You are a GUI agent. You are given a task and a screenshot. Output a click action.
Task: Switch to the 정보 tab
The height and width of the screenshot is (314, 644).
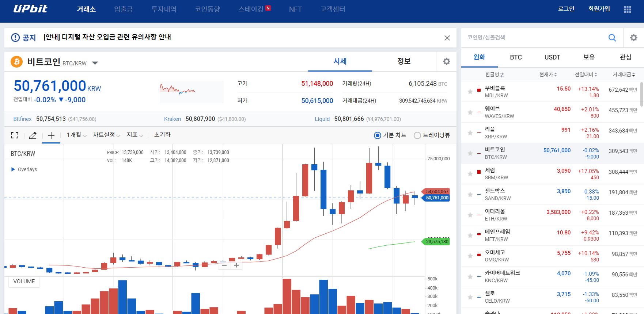404,61
